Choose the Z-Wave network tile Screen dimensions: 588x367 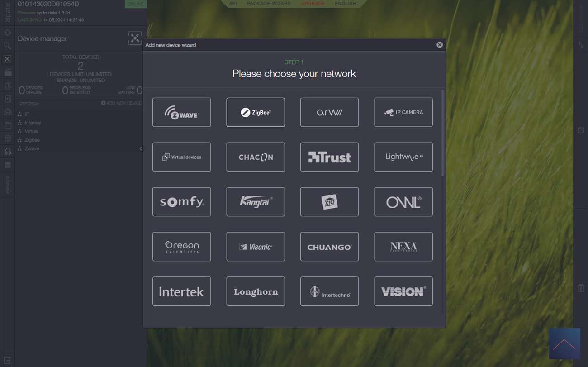(x=181, y=112)
